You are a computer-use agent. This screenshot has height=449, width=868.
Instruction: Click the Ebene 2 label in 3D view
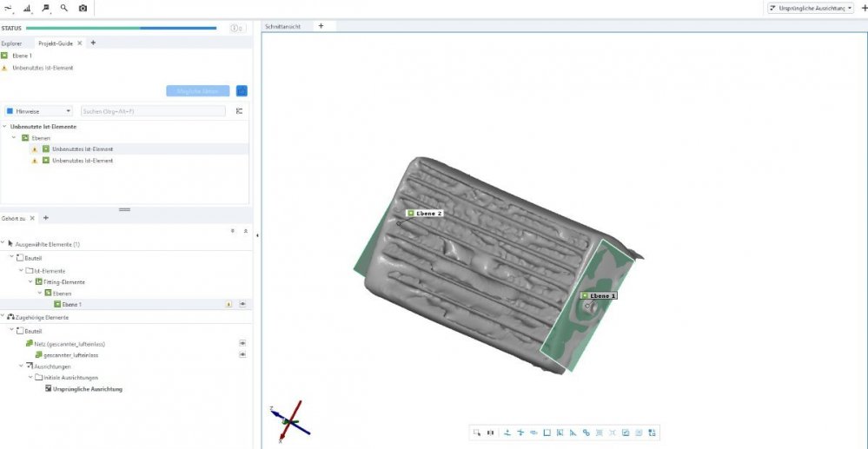pyautogui.click(x=426, y=213)
